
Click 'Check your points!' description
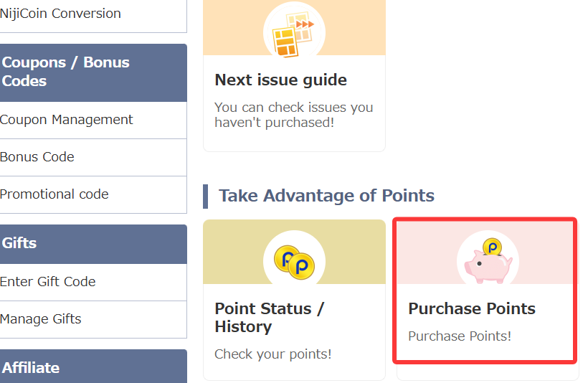[x=272, y=354]
